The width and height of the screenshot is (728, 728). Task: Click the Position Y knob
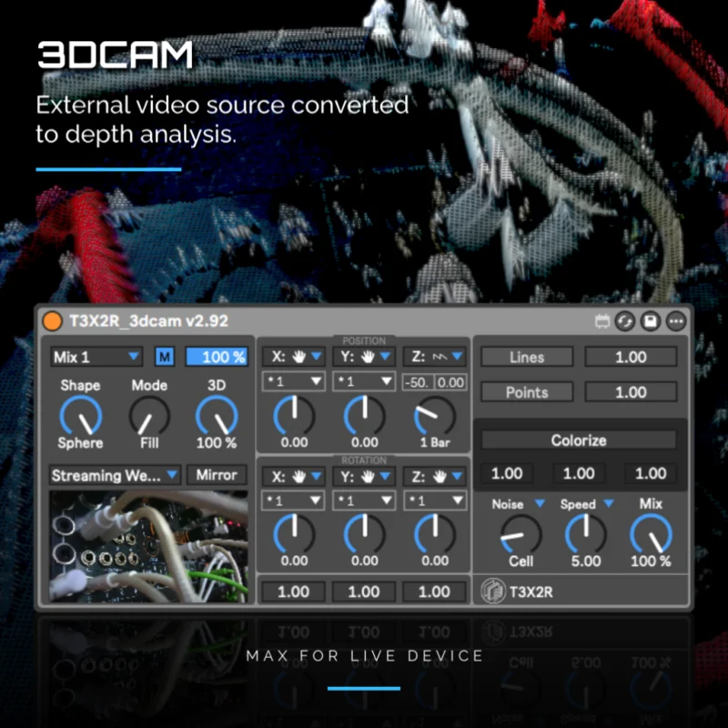pyautogui.click(x=365, y=416)
